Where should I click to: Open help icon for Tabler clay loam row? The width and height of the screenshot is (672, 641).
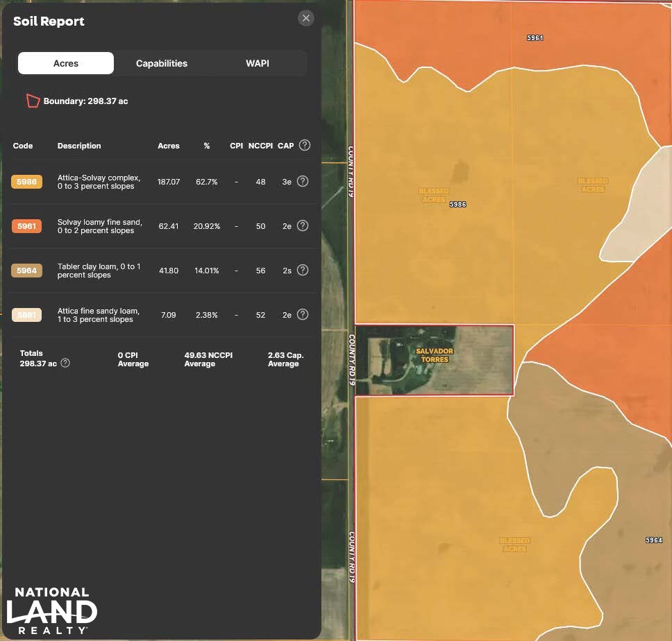[303, 270]
